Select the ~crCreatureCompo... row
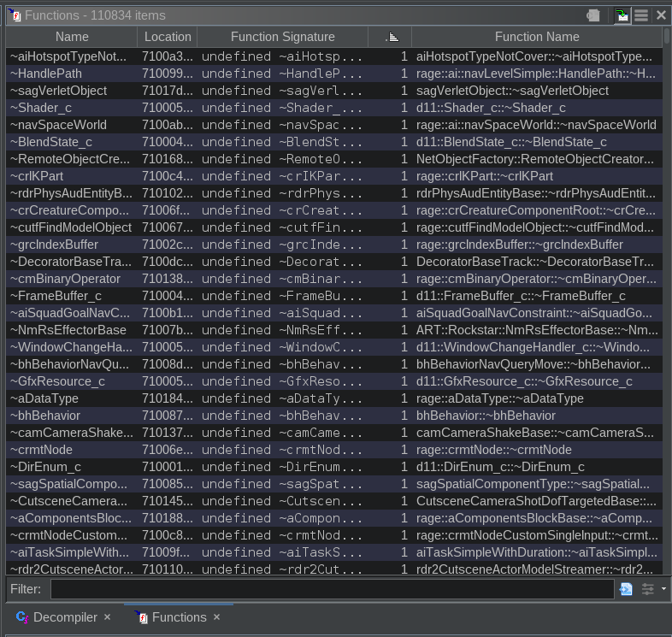 point(334,210)
